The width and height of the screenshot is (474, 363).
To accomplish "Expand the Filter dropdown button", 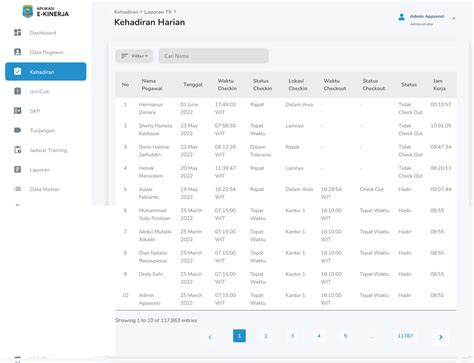I will pos(134,56).
